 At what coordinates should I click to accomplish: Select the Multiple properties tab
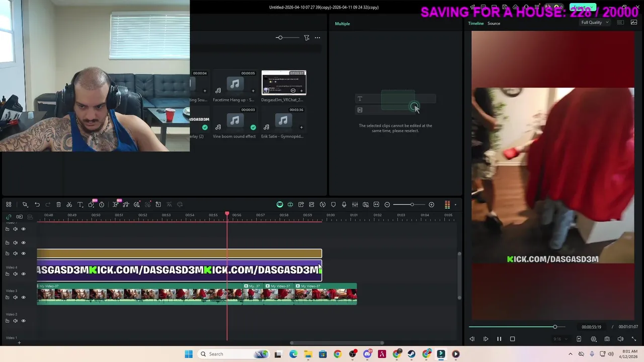click(x=342, y=24)
